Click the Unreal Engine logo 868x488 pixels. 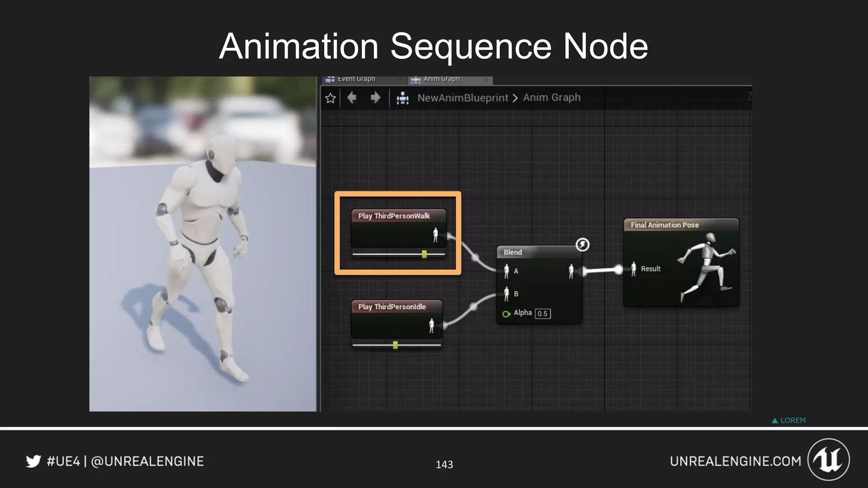click(x=829, y=460)
